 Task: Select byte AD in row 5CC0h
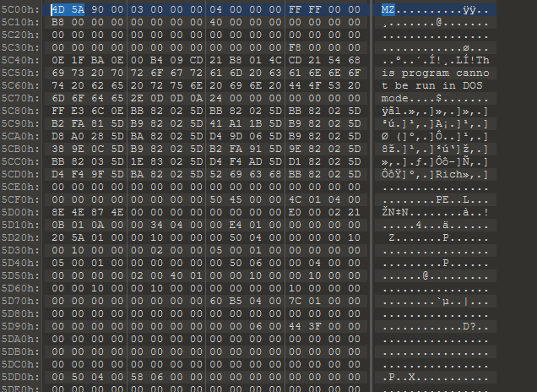[x=256, y=161]
